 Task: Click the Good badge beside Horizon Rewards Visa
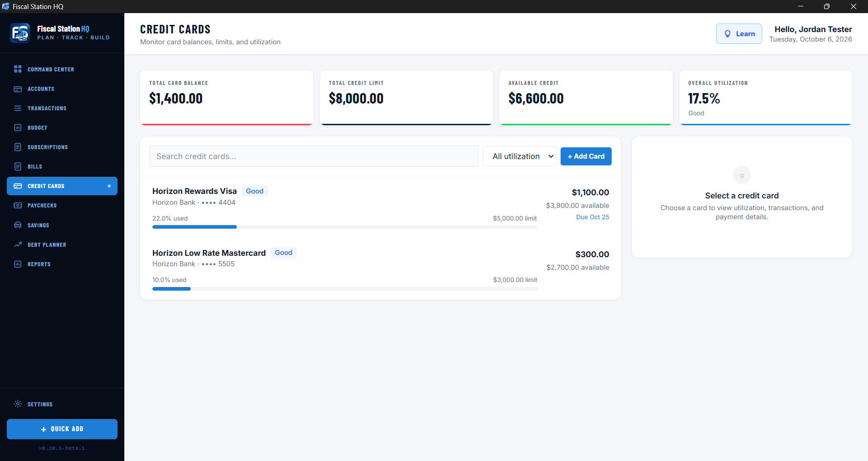(255, 191)
